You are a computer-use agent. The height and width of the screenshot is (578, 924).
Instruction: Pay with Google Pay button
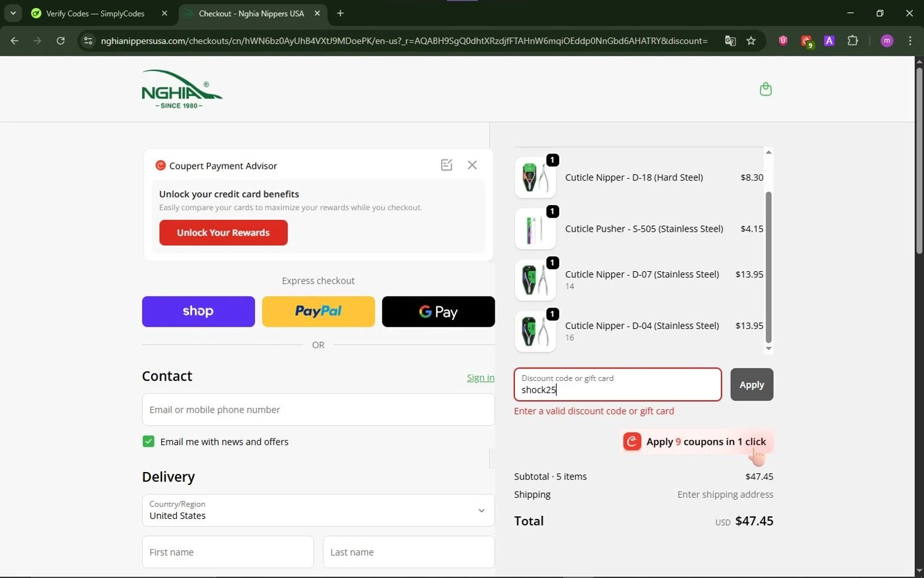(439, 311)
